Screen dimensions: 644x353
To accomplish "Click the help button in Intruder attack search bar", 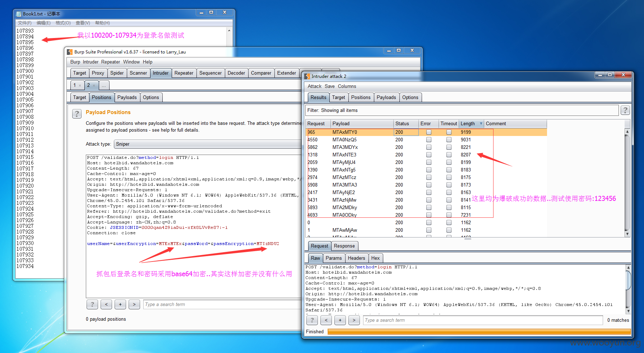I will [312, 320].
